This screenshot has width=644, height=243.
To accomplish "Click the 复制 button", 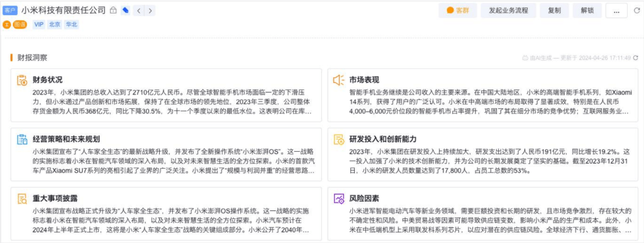I will coord(555,11).
